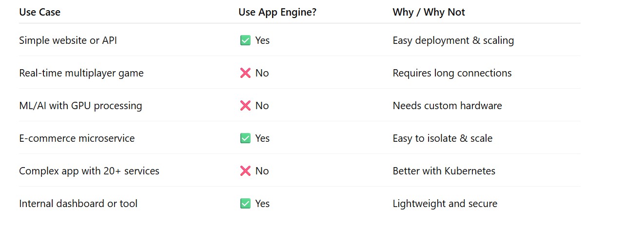Click the green checkmark for Internal dashboard
Screen dimensions: 644x247
245,204
